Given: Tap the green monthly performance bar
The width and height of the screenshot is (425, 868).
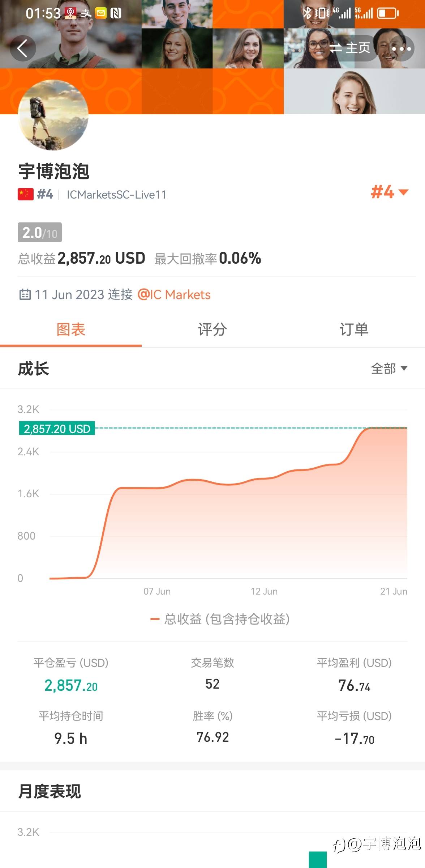Looking at the screenshot, I should 318,860.
